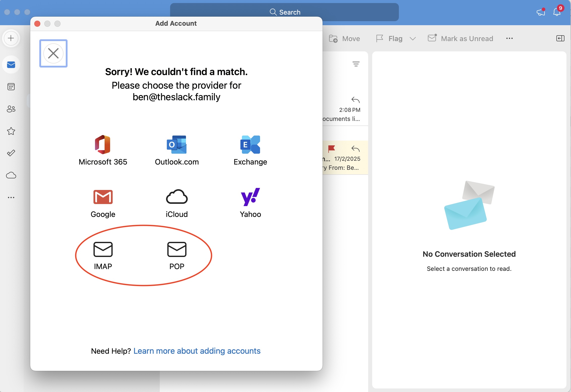
Task: Open To Do tasks checkmark in sidebar
Action: 11,153
